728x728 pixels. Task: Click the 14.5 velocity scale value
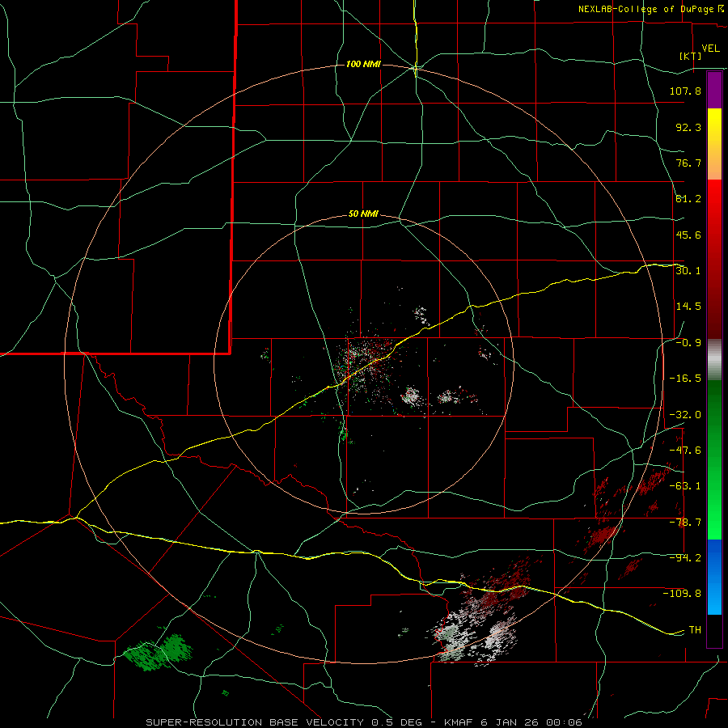coord(688,307)
